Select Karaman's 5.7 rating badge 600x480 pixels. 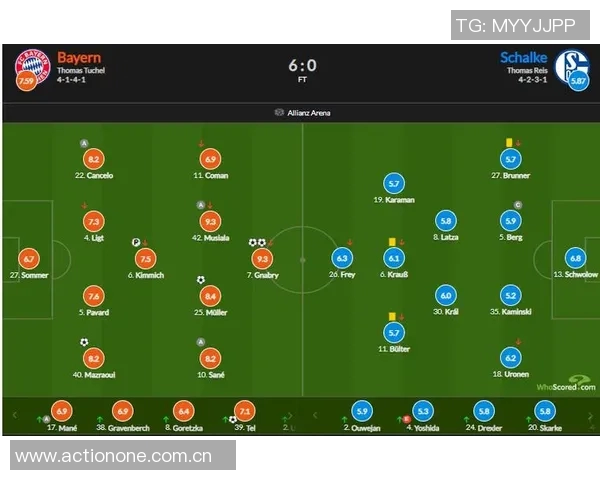coord(393,184)
